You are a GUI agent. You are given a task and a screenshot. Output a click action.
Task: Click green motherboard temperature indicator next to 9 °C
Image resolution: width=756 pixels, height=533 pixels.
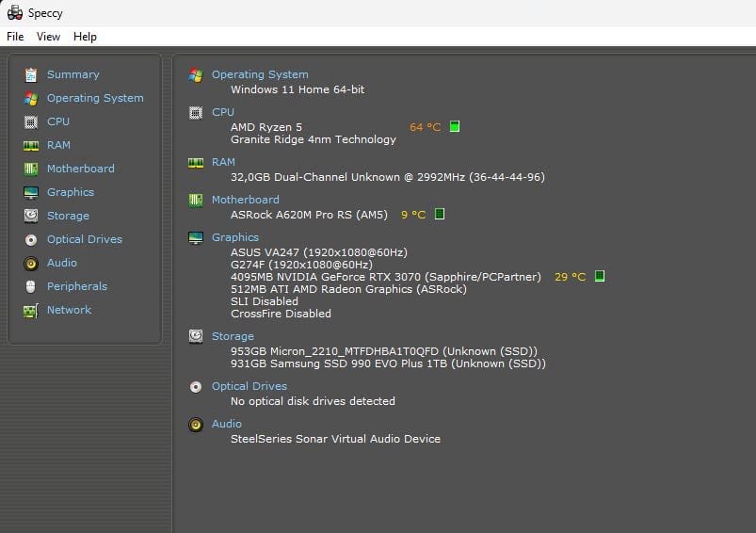440,214
